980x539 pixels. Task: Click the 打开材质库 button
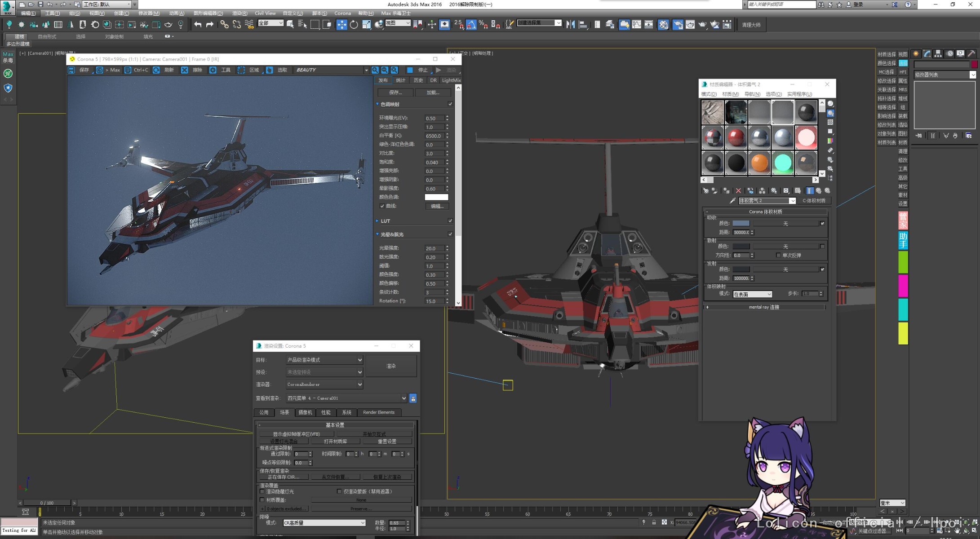(335, 442)
